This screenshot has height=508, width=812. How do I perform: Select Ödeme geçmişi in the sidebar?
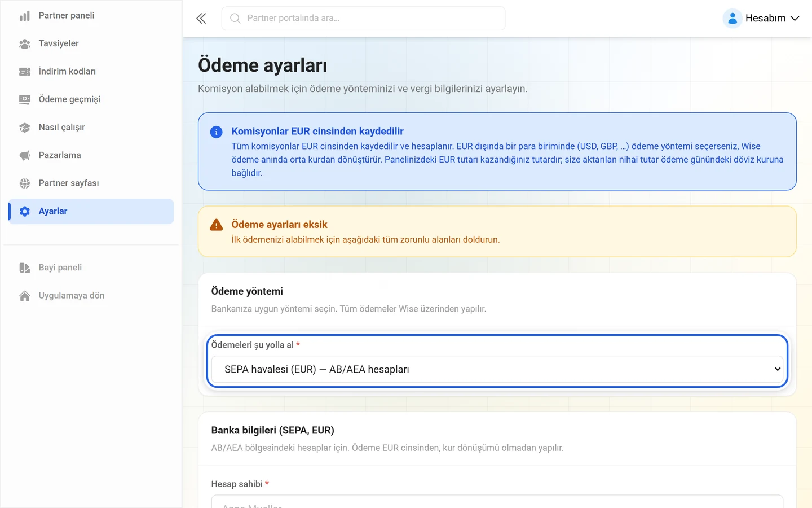pos(91,99)
